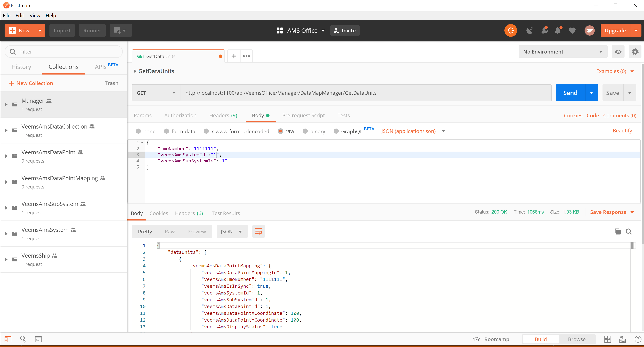Select the none body type radio
The width and height of the screenshot is (644, 347).
point(138,131)
